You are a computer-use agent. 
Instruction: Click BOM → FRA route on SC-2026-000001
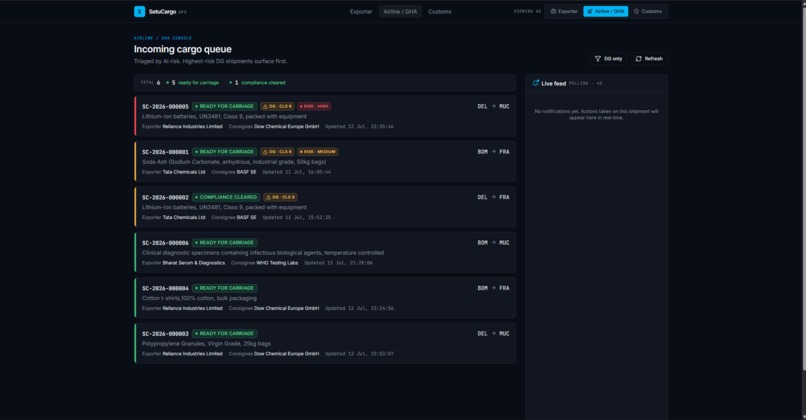click(493, 152)
